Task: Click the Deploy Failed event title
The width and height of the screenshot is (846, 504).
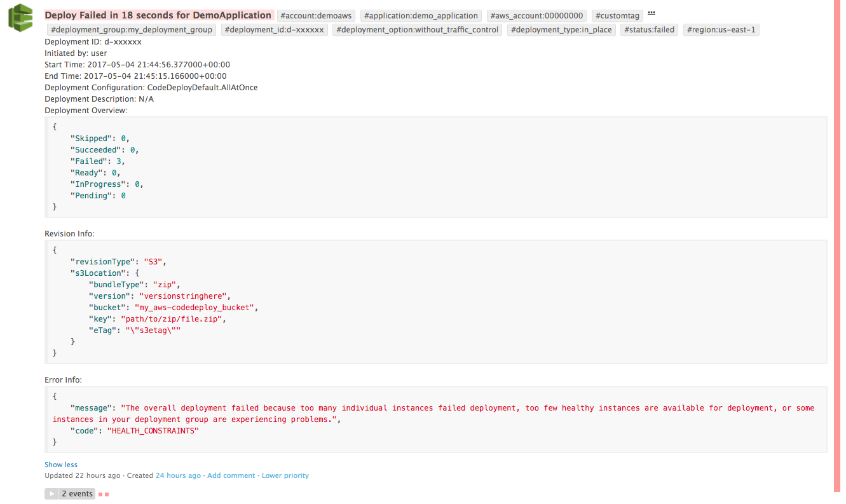Action: click(x=159, y=15)
